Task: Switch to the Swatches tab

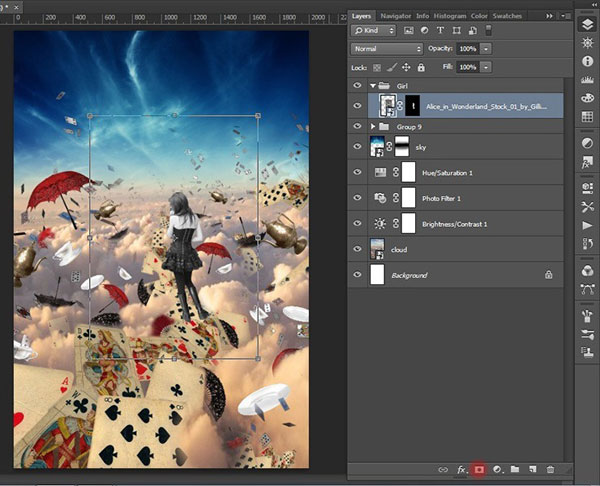Action: (507, 16)
